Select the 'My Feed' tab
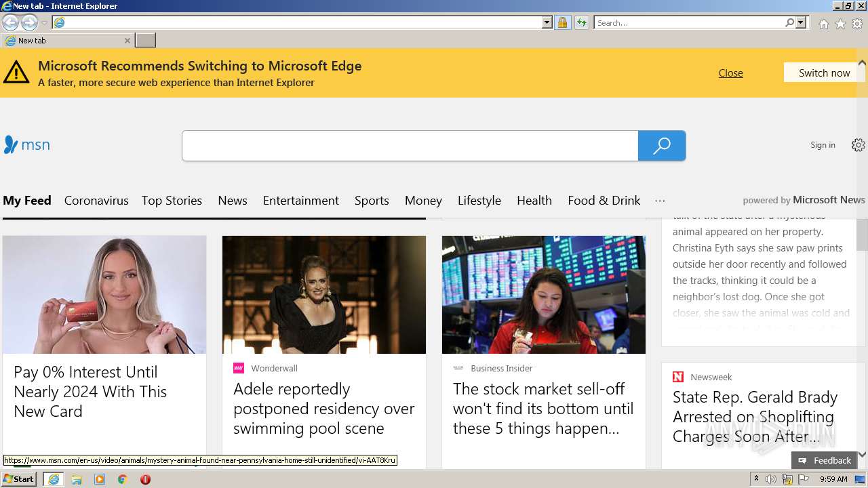868x488 pixels. click(x=27, y=201)
